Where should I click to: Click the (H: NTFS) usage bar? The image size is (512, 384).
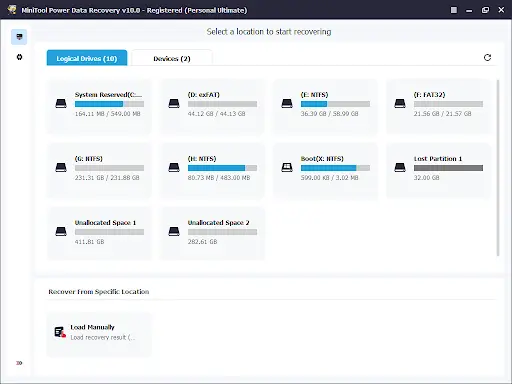point(222,168)
